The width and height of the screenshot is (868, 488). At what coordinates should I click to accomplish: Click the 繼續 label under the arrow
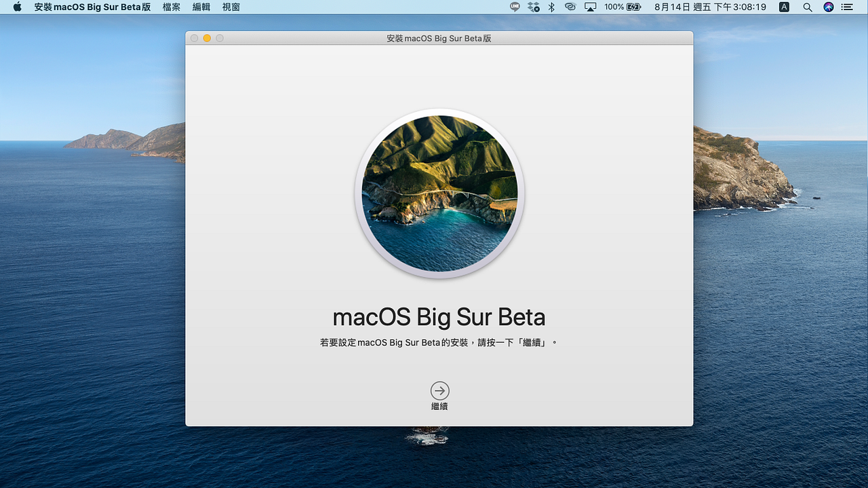(x=439, y=407)
